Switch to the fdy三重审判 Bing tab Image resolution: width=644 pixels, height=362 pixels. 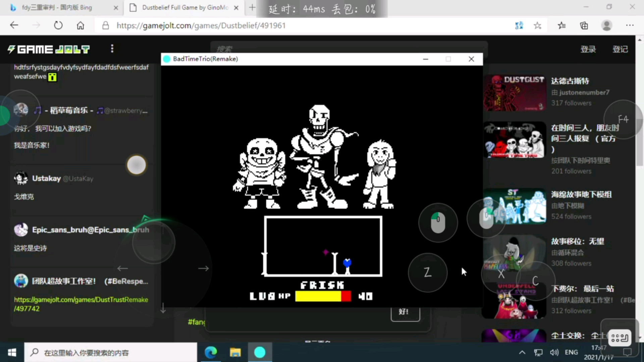tap(62, 7)
